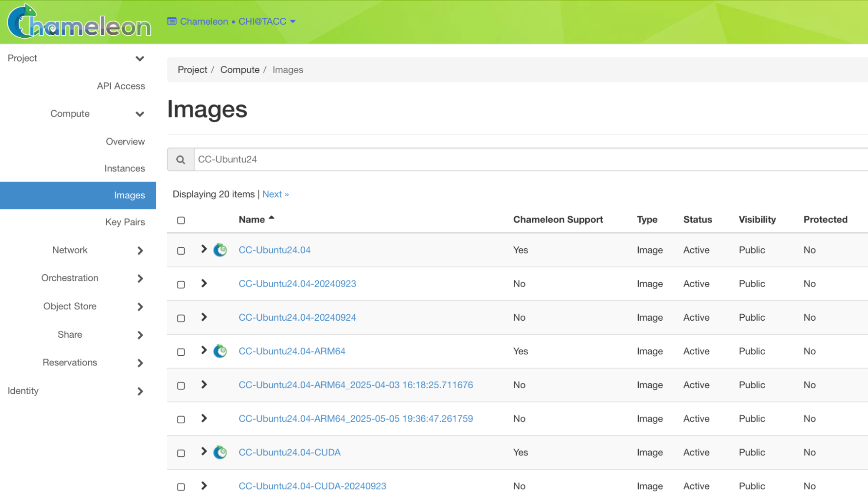Tick checkbox for ARM64_2025-05-05 image
Image resolution: width=868 pixels, height=500 pixels.
pos(181,419)
